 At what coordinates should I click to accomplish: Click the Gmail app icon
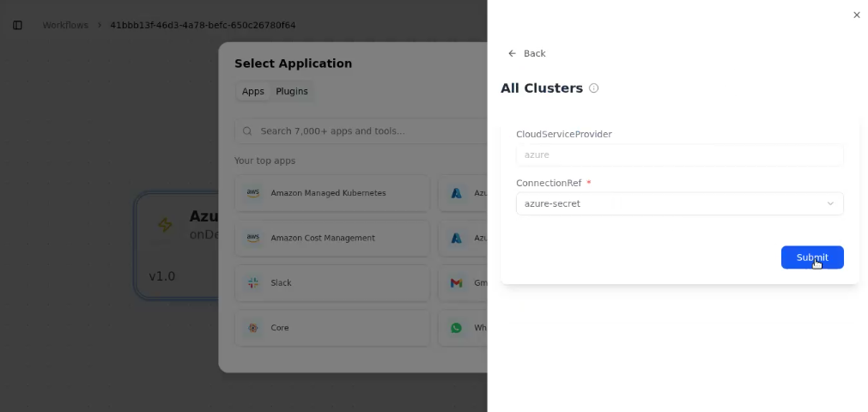pyautogui.click(x=457, y=283)
